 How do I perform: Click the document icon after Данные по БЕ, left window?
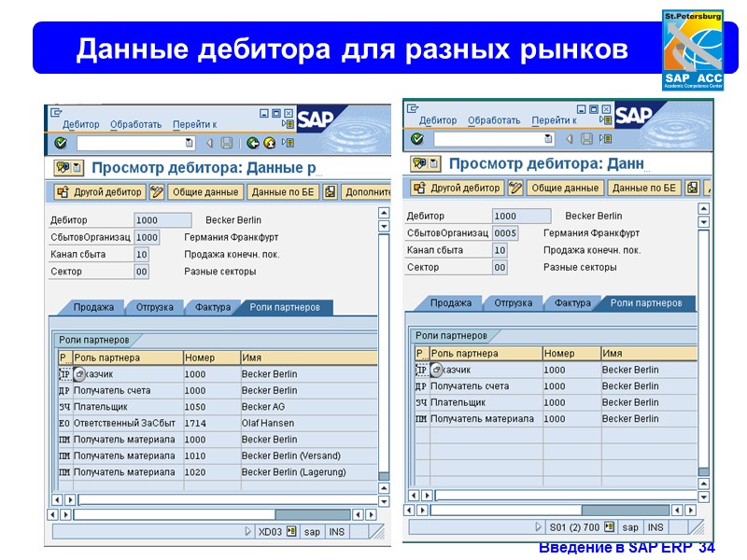pos(331,192)
